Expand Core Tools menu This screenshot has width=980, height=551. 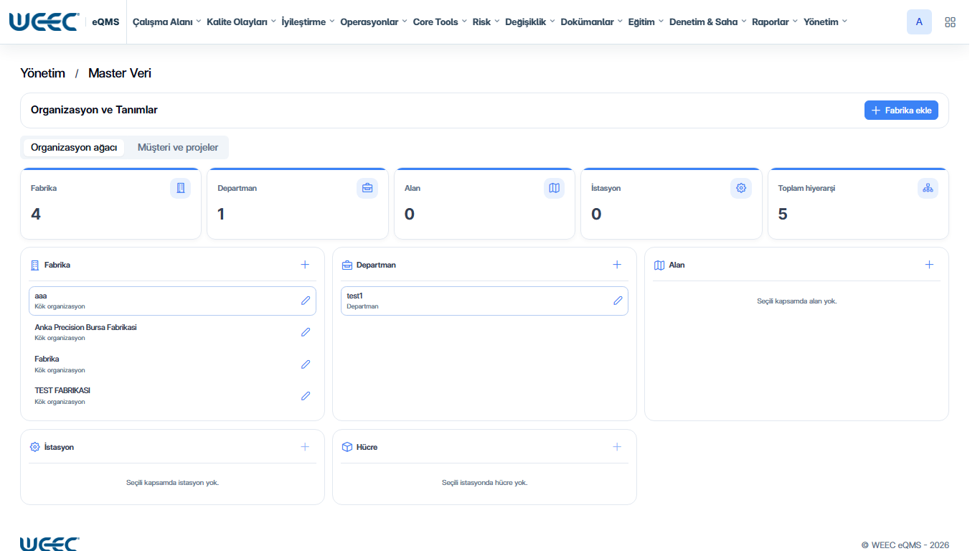(x=440, y=22)
